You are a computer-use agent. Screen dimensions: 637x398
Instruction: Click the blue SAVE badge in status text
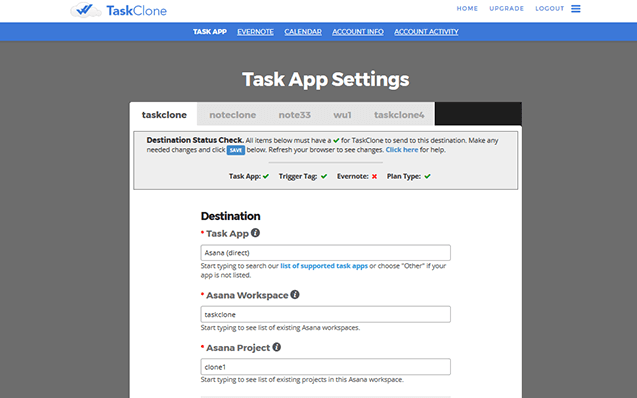pos(236,150)
